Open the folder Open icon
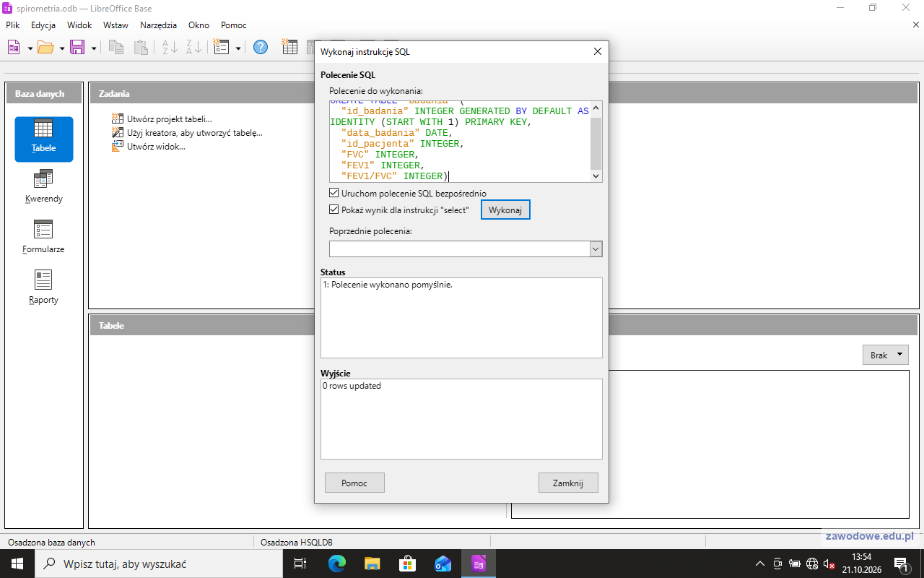The image size is (924, 578). [x=45, y=48]
